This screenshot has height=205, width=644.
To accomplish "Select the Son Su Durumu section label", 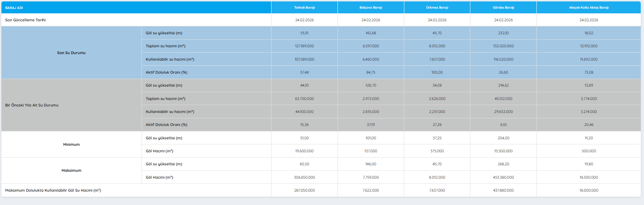I will [x=71, y=53].
